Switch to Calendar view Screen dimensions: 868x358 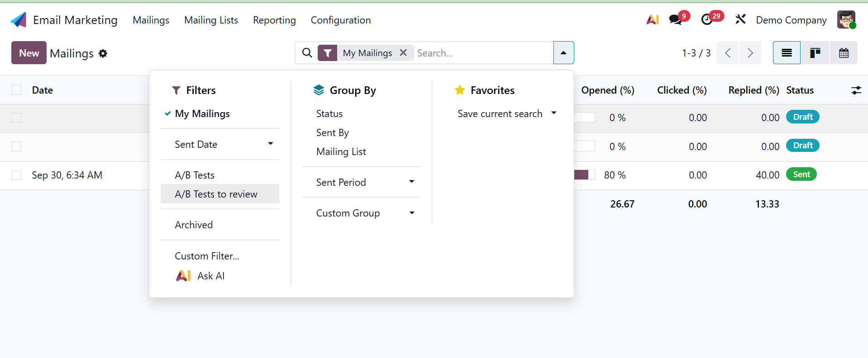(x=844, y=53)
